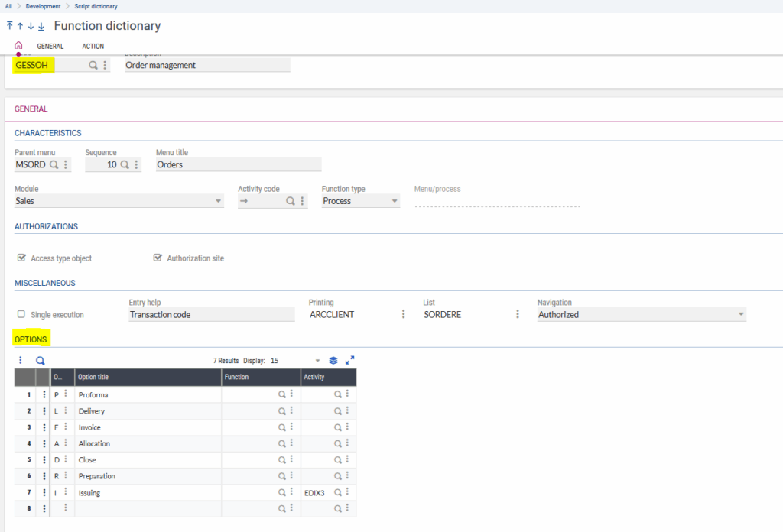Open the Navigation dropdown showing Authorized
783x532 pixels.
coord(739,314)
